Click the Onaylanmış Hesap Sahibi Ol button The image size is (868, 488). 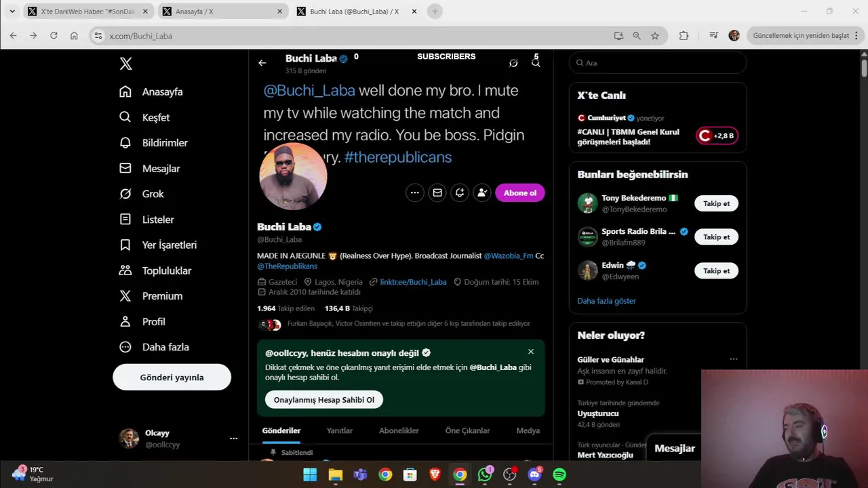pos(324,400)
